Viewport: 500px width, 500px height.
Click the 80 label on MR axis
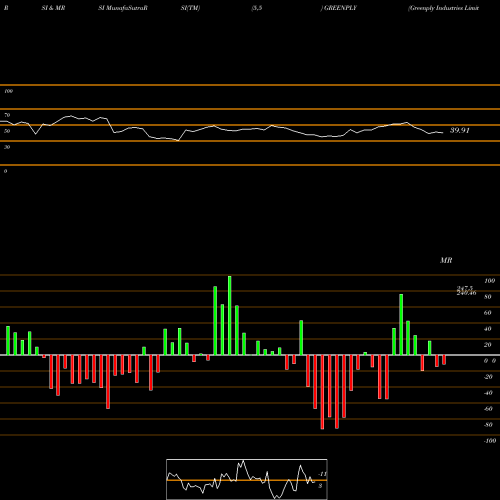point(488,297)
